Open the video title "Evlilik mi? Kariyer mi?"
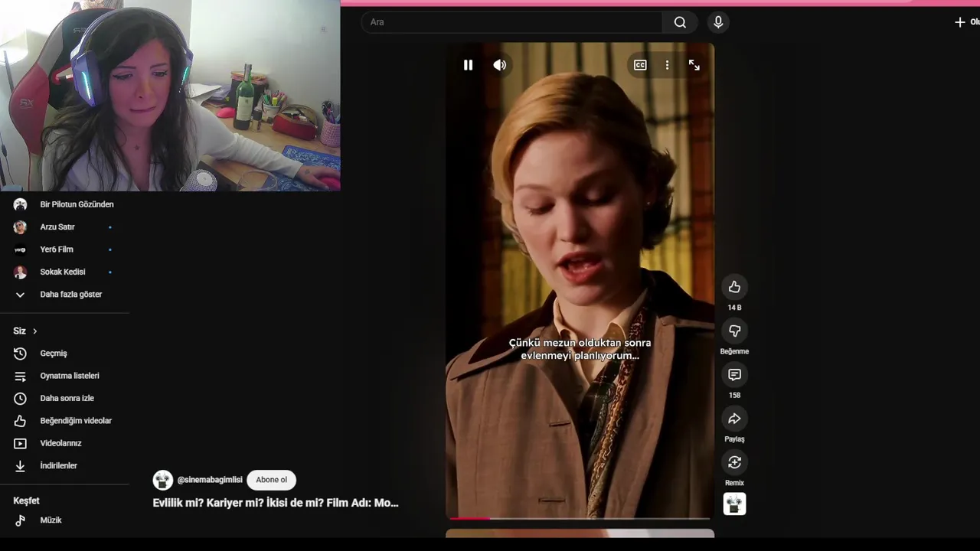Screen dimensions: 980x551 click(x=276, y=503)
